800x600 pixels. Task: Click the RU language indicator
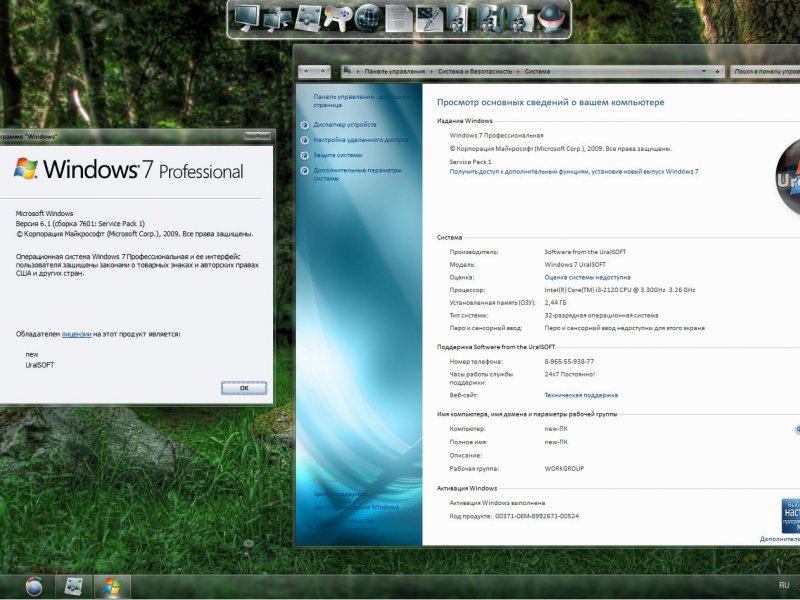click(784, 585)
